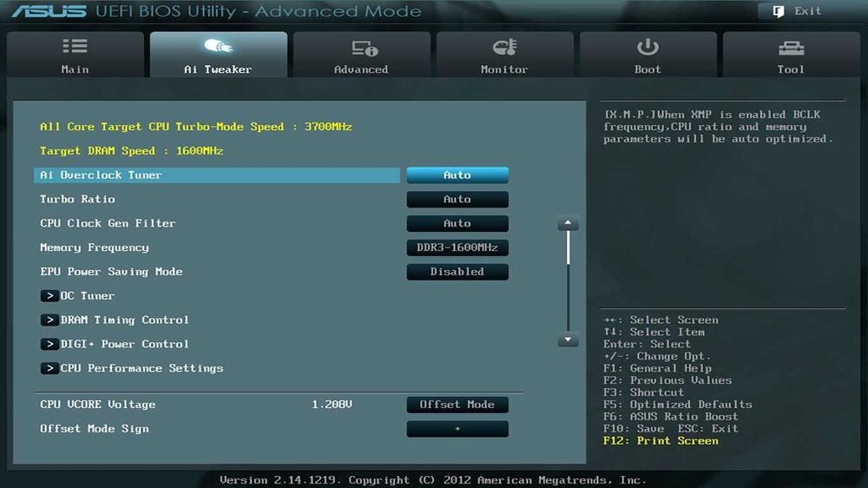Viewport: 868px width, 488px height.
Task: Select the Ai Overclock Tuner row
Action: point(217,175)
